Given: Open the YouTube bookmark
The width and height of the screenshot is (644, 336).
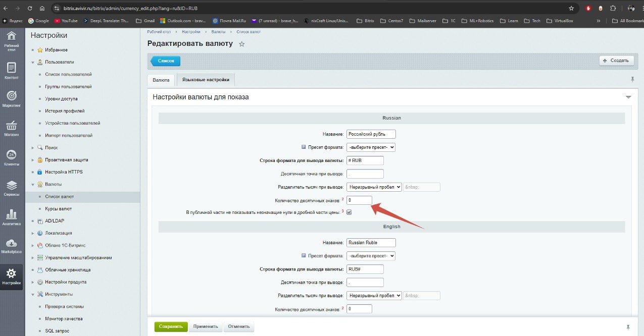Looking at the screenshot, I should click(66, 21).
